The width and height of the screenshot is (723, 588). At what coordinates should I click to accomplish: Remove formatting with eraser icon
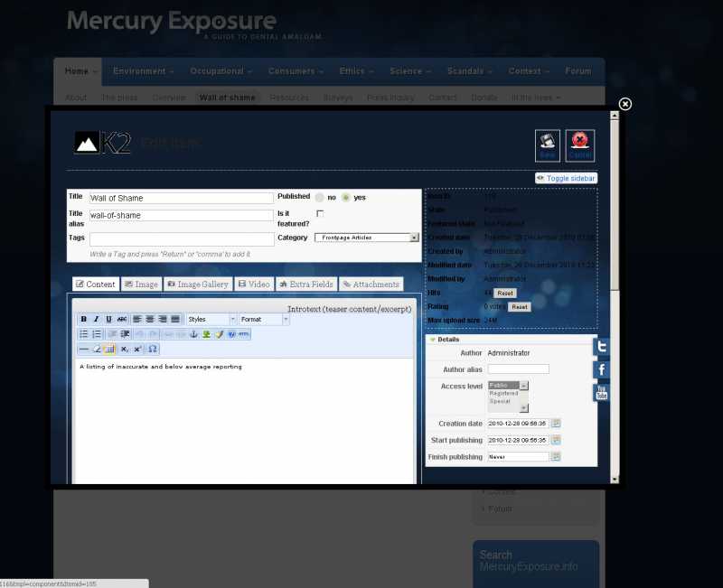pyautogui.click(x=97, y=349)
